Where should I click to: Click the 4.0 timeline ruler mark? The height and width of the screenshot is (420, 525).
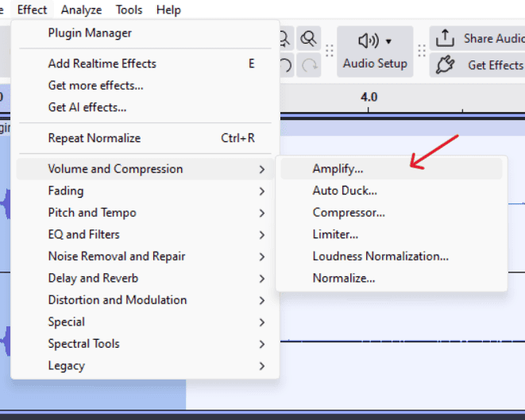pos(369,98)
